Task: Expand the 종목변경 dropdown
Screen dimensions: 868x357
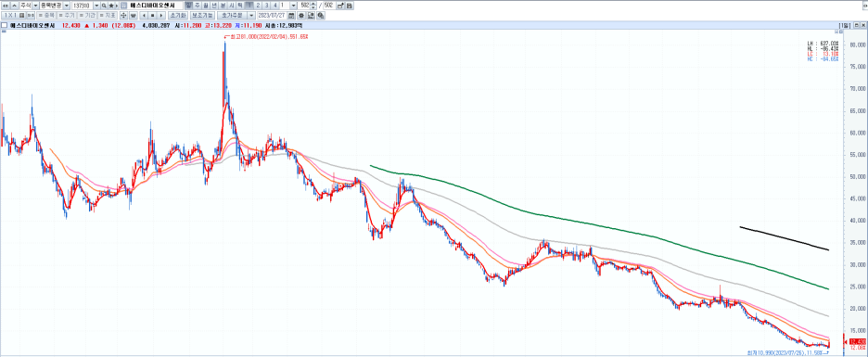Action: click(x=67, y=5)
